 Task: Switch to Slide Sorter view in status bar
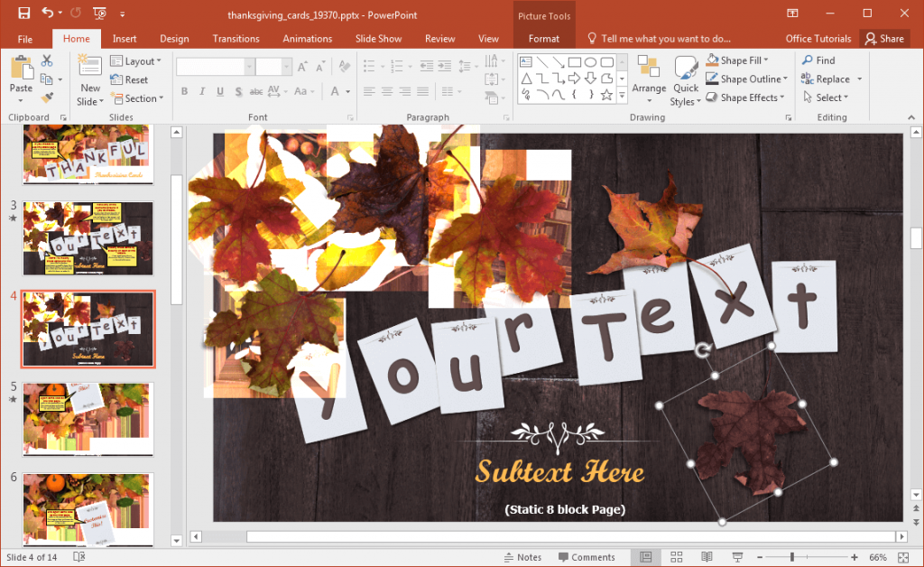[x=676, y=556]
